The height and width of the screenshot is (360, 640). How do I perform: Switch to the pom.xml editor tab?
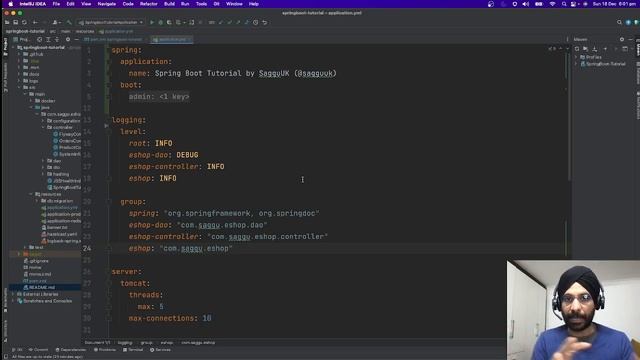(x=113, y=40)
